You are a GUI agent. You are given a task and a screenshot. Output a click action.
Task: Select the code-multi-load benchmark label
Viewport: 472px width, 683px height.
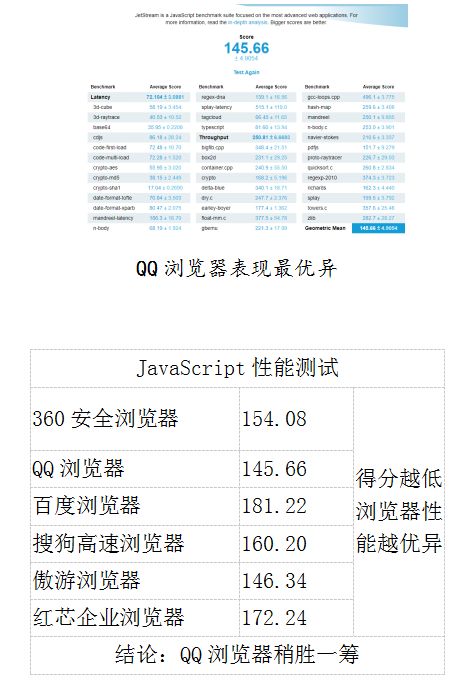(111, 158)
